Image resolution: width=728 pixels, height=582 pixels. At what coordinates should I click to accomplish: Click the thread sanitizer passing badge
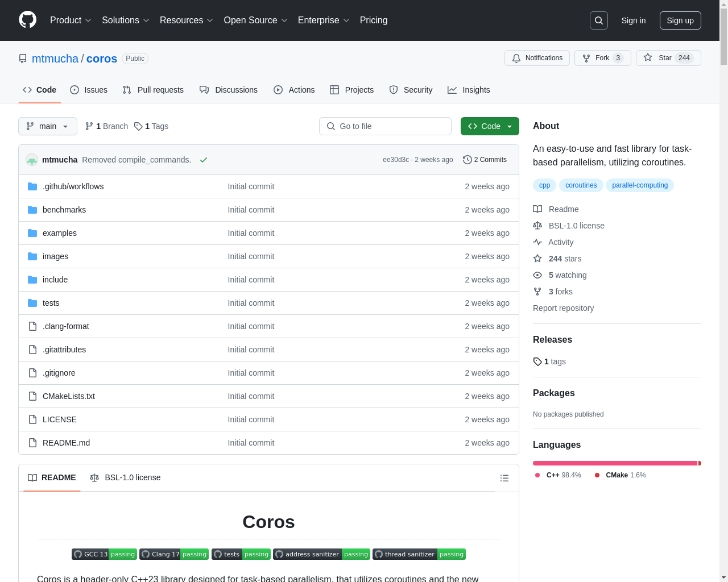coord(419,554)
